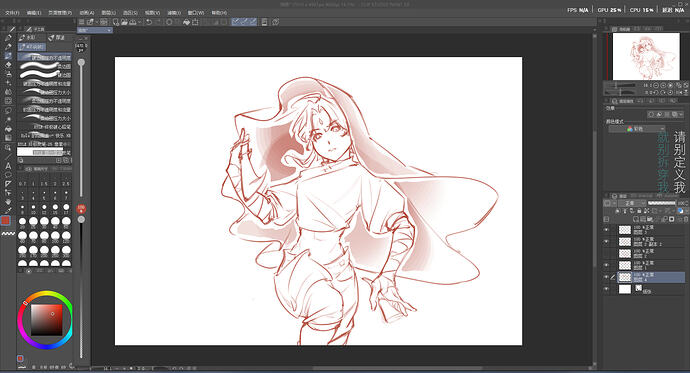The image size is (690, 373).
Task: Open the small arrow next to the save icons
Action: point(139,22)
